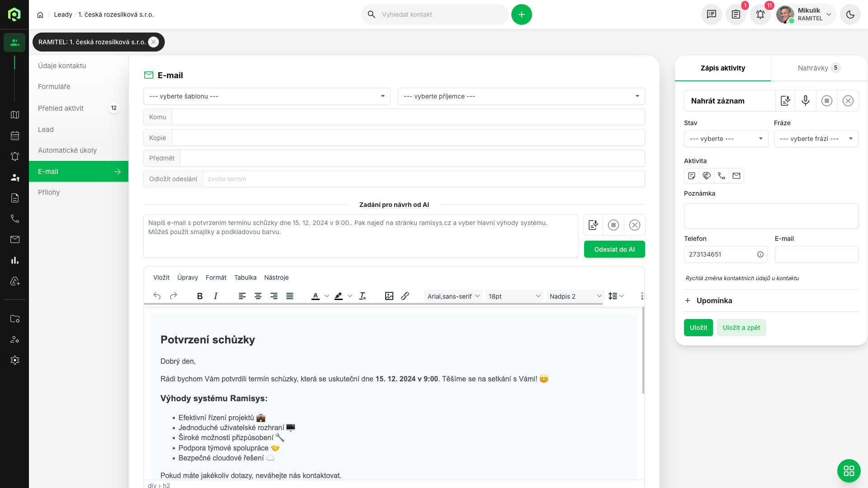
Task: Open Přílohy in contact menu
Action: pyautogui.click(x=79, y=192)
